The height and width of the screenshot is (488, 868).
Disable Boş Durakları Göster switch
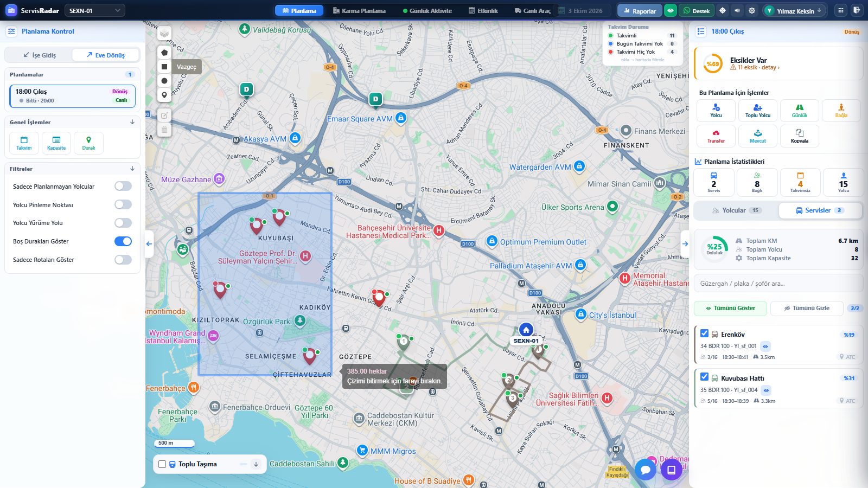123,241
